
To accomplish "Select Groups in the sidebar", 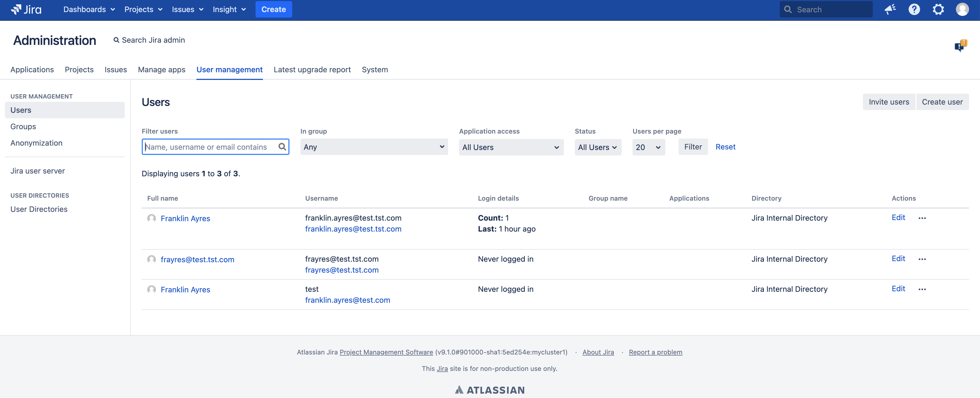I will click(23, 126).
